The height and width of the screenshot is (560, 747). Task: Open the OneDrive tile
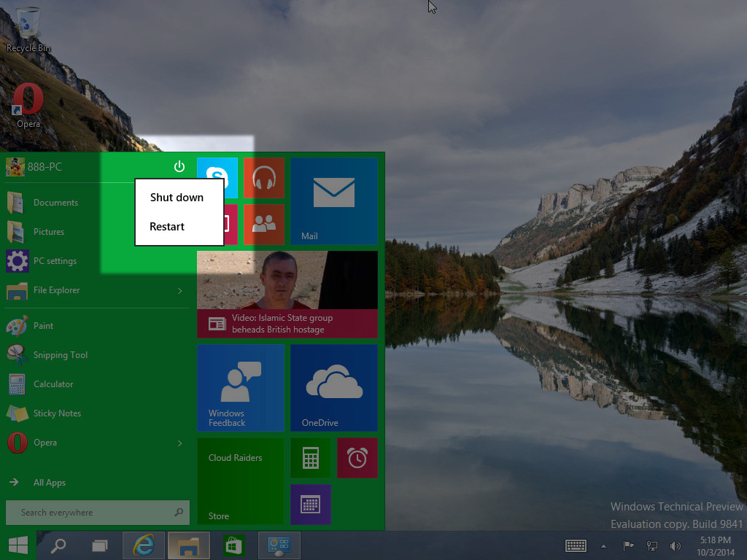[x=334, y=388]
